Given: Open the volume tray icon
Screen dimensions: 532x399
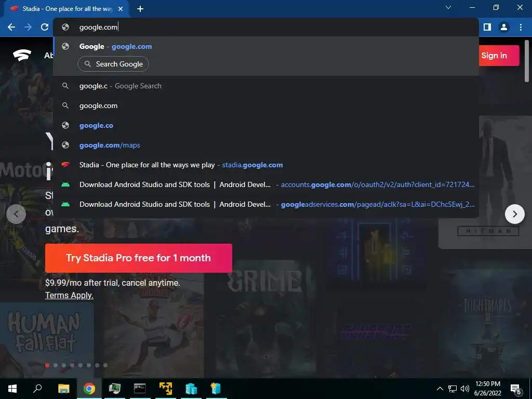Looking at the screenshot, I should (465, 389).
